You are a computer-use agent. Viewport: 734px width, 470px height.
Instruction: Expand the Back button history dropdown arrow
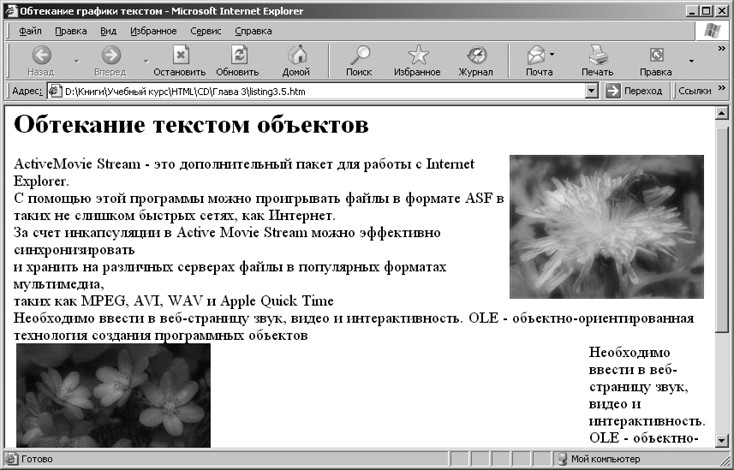tap(76, 61)
